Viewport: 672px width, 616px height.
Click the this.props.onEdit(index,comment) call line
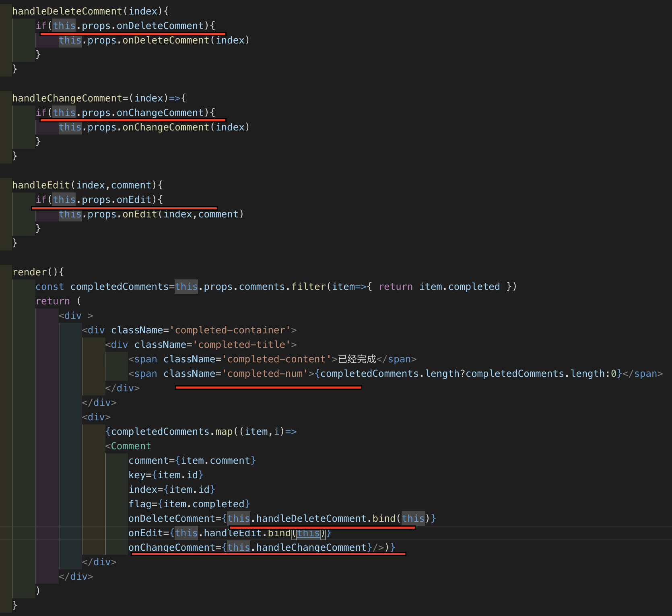click(x=151, y=214)
